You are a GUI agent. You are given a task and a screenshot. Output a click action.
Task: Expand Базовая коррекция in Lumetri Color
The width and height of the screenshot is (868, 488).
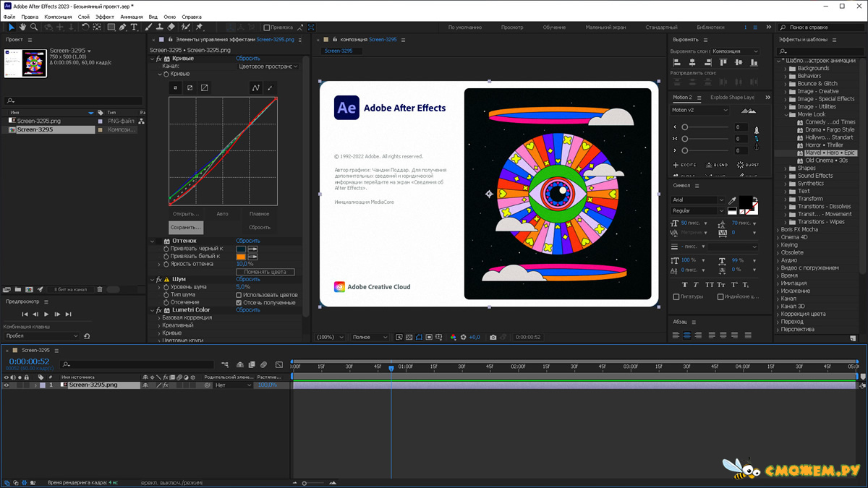[x=158, y=318]
